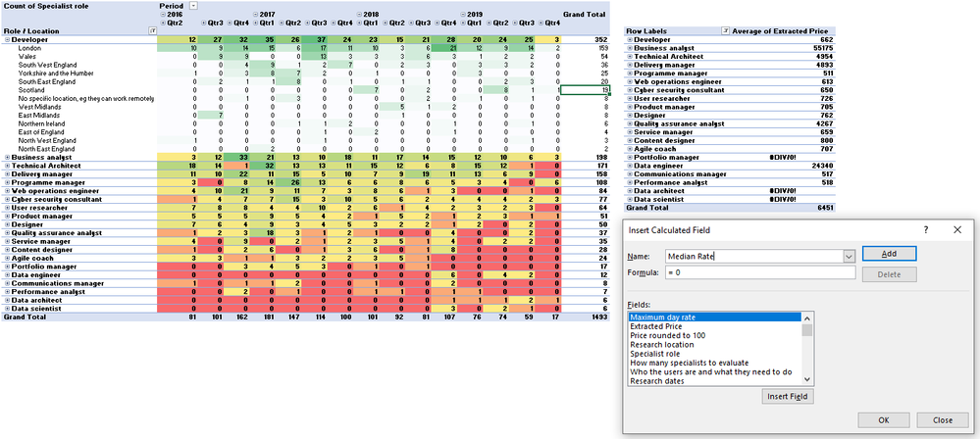The image size is (980, 439).
Task: Open the Name combo box dropdown arrow
Action: pos(849,256)
